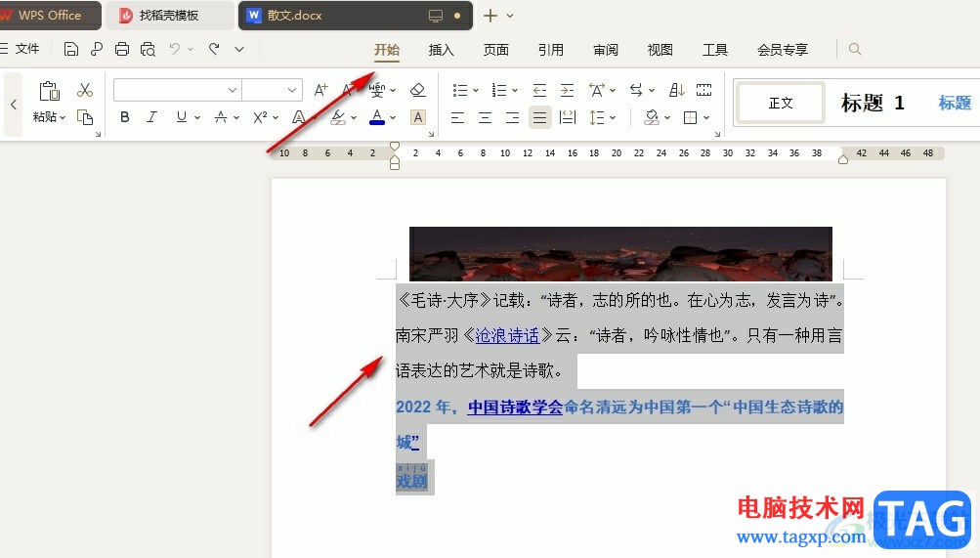Click the search magnifier icon
Screen dimensions: 980x558
[855, 49]
